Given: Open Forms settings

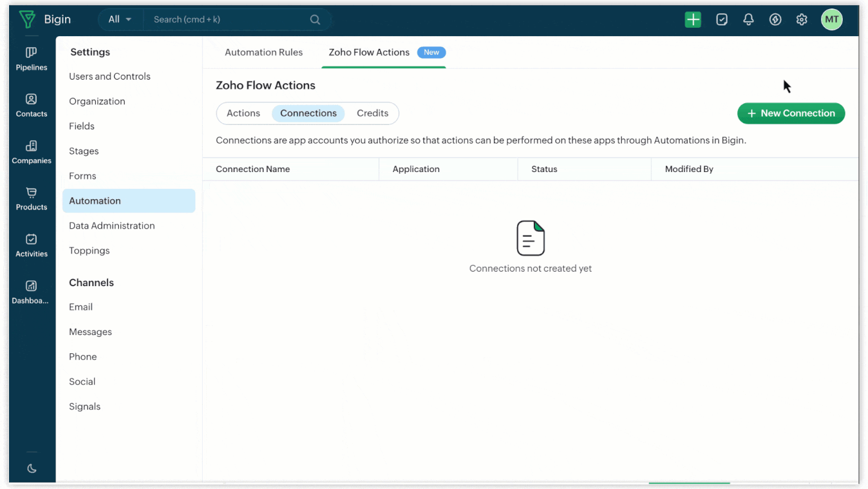Looking at the screenshot, I should coord(83,176).
